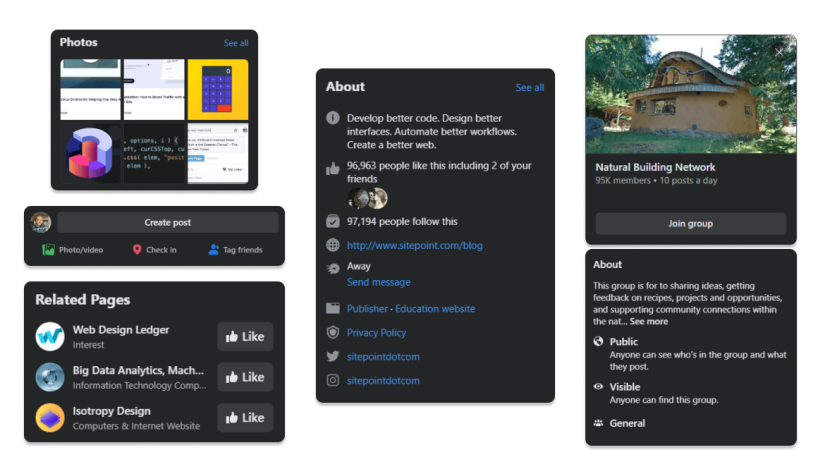Click the Check in location pin icon
The height and width of the screenshot is (450, 830).
(x=137, y=250)
